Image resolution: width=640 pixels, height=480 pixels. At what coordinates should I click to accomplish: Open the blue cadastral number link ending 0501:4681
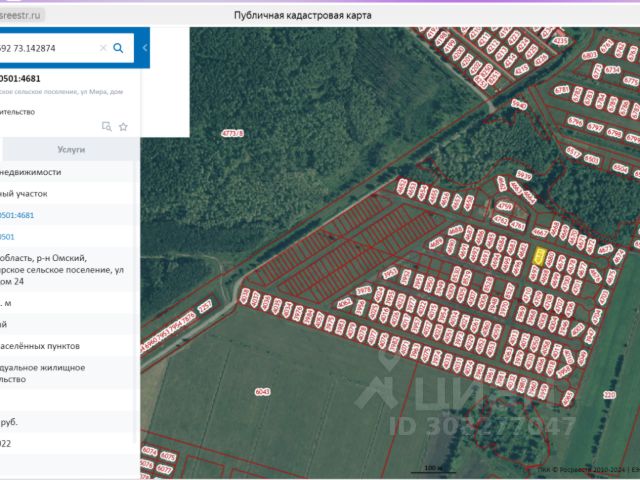pos(17,215)
